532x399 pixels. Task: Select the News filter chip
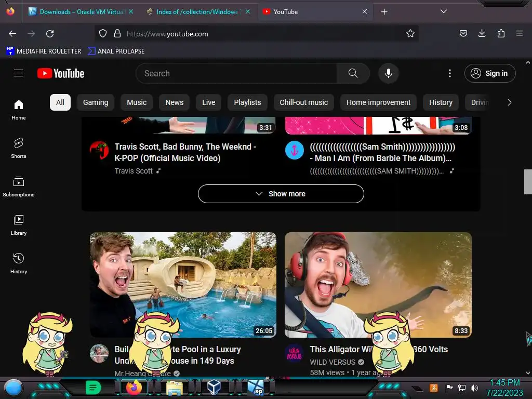click(175, 102)
